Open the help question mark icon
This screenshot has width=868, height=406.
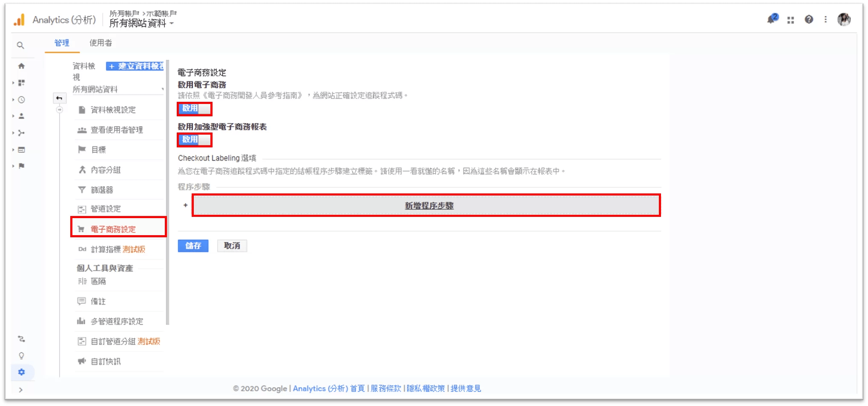pyautogui.click(x=809, y=20)
